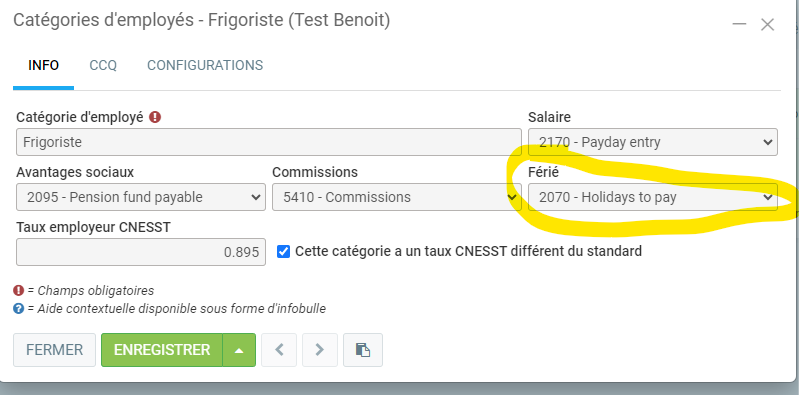Switch to the CCQ tab
Viewport: 803px width, 395px height.
pos(103,66)
